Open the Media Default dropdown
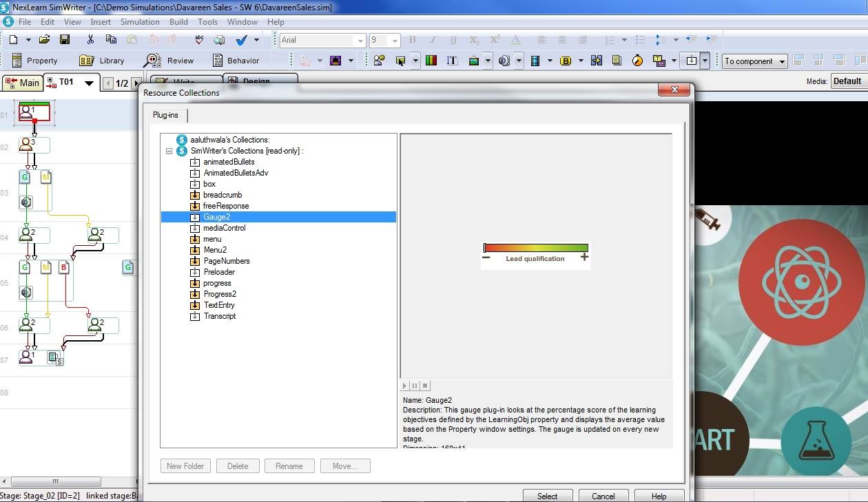The height and width of the screenshot is (502, 868). point(849,81)
